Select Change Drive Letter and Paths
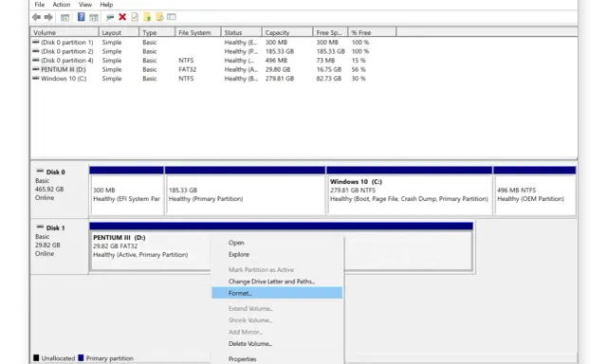The height and width of the screenshot is (364, 607). coord(277,282)
